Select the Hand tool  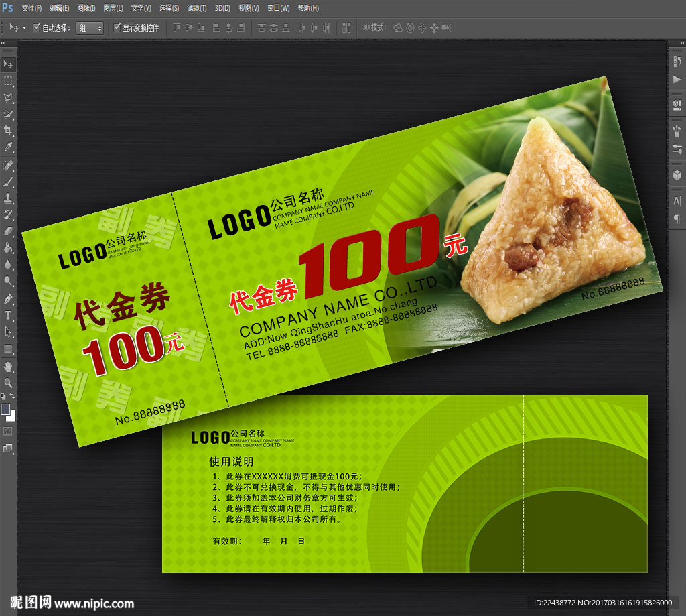8,367
